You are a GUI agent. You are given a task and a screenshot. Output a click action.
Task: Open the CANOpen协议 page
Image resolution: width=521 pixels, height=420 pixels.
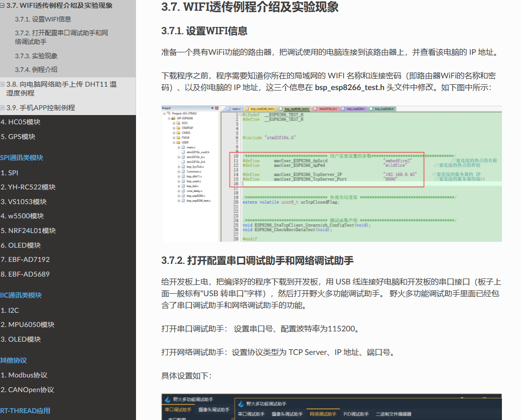tap(27, 390)
